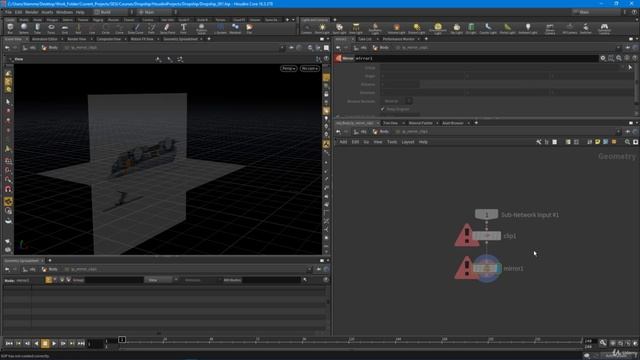The height and width of the screenshot is (360, 640).
Task: Click the warning badge on clip1 node
Action: 467,236
